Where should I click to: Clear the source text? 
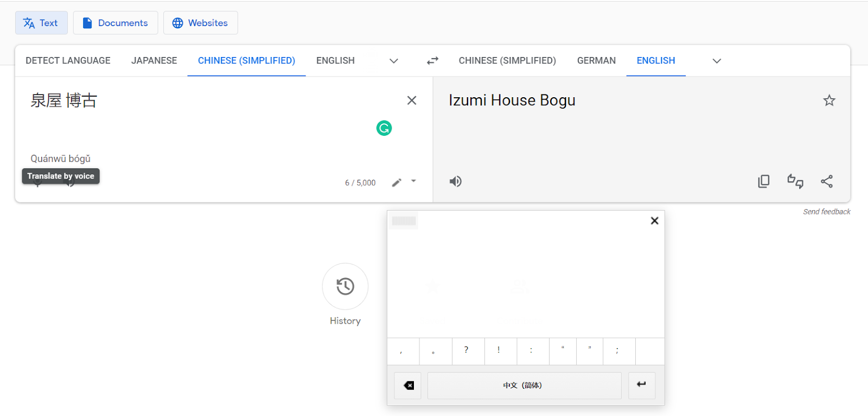412,100
